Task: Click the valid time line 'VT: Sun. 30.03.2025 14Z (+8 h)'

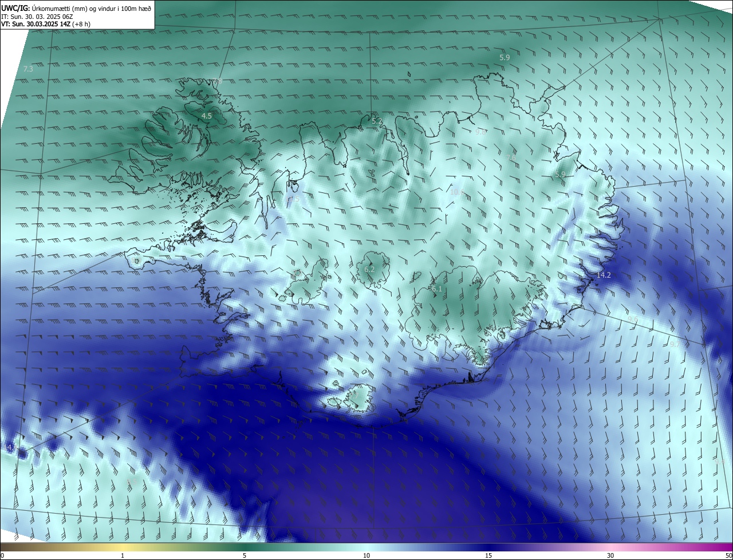Action: coord(46,24)
